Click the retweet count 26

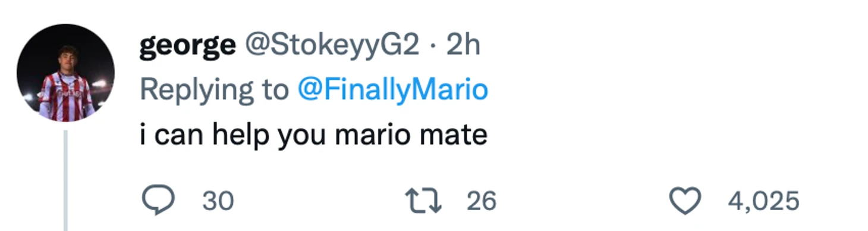point(481,201)
